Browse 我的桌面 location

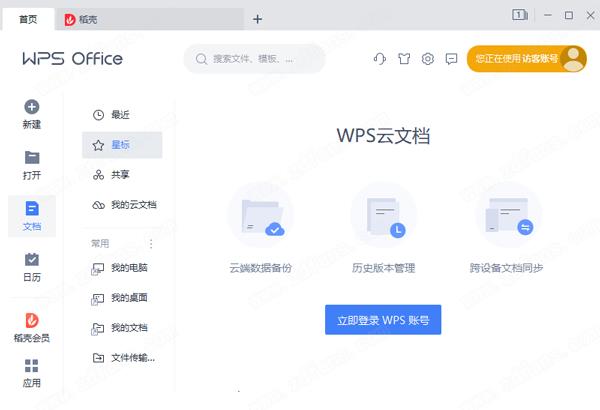coord(122,298)
